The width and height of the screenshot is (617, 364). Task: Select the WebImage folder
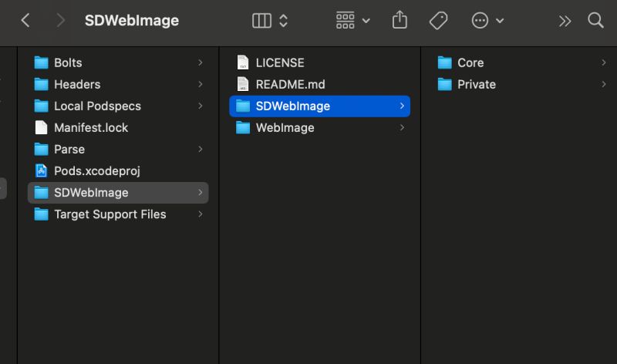(319, 128)
